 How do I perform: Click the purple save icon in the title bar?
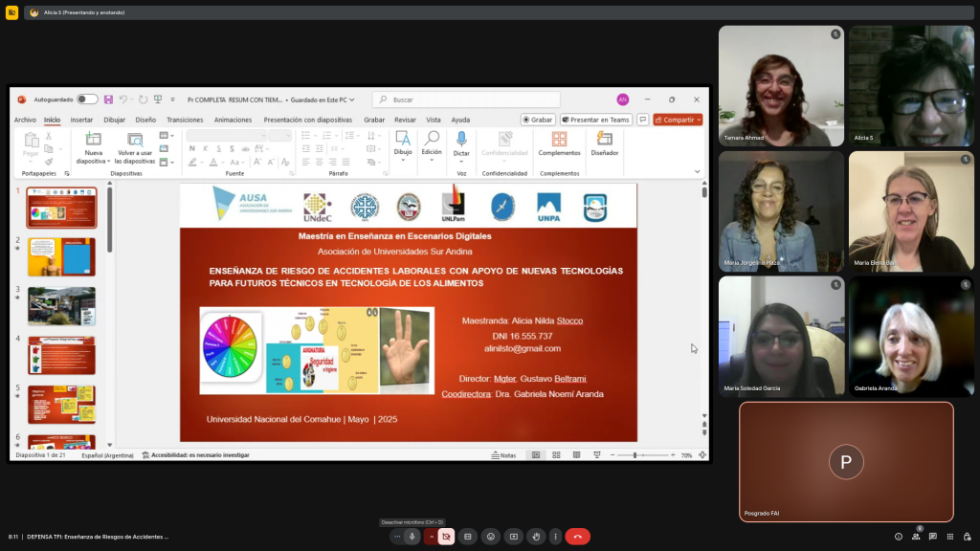point(108,99)
